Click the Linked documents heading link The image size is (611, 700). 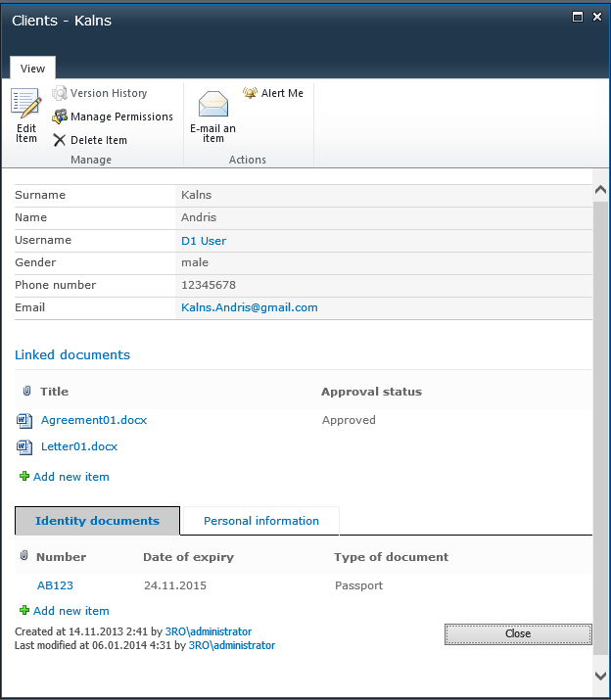[x=72, y=354]
